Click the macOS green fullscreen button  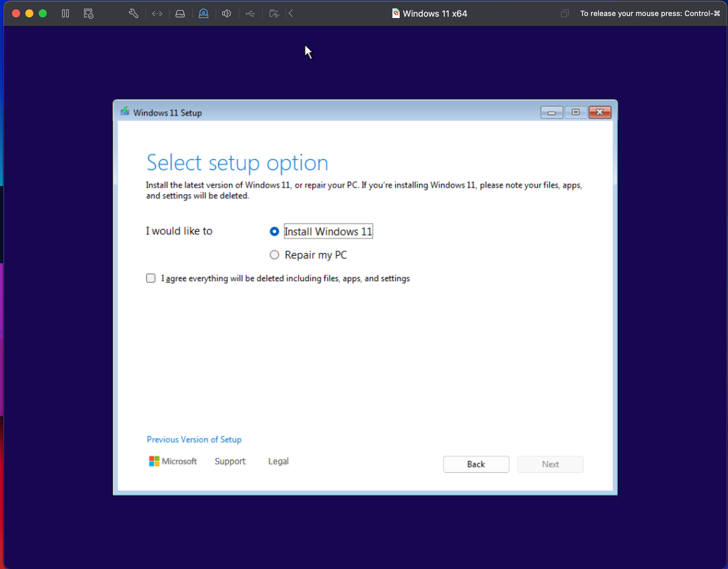(43, 13)
